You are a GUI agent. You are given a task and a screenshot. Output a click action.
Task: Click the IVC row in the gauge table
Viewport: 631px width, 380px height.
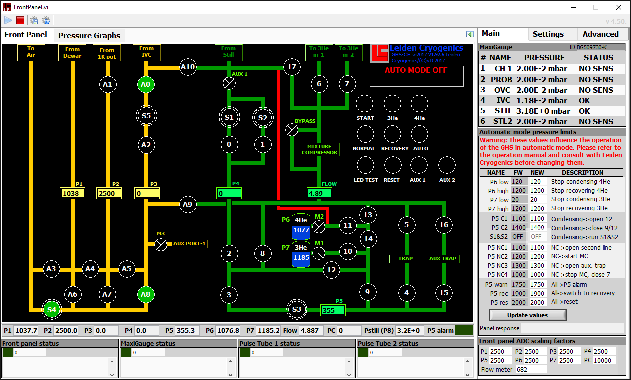click(552, 101)
